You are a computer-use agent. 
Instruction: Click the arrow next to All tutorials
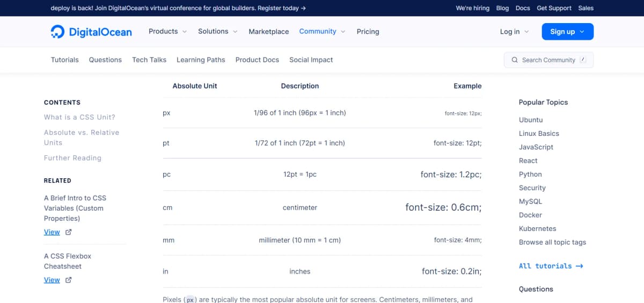(x=579, y=266)
